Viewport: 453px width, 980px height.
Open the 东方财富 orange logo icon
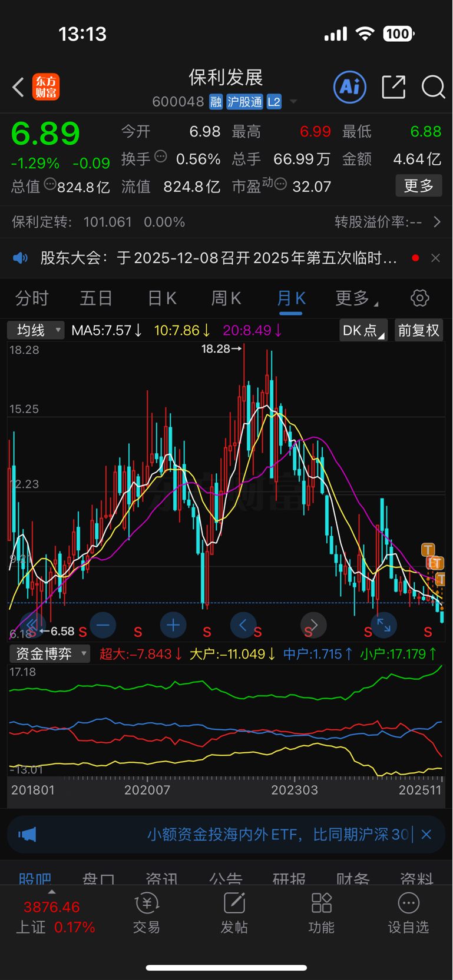point(46,87)
